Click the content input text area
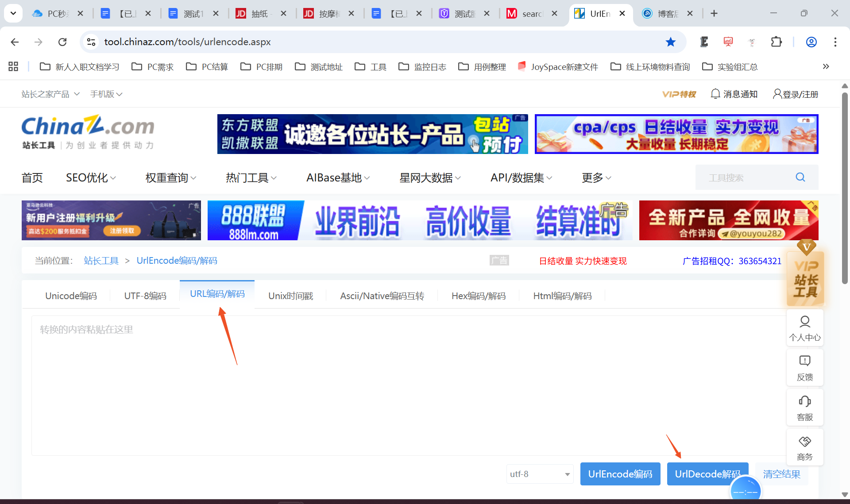This screenshot has width=850, height=504. coord(398,385)
